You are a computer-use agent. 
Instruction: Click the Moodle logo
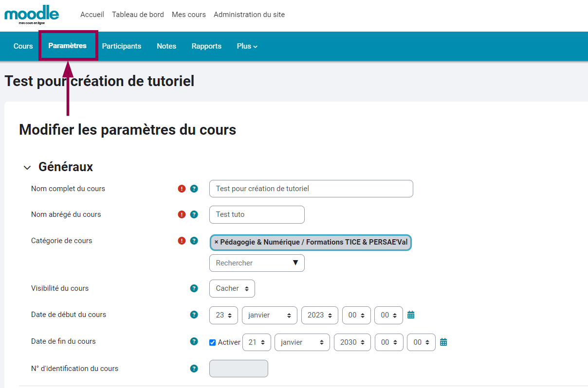32,15
